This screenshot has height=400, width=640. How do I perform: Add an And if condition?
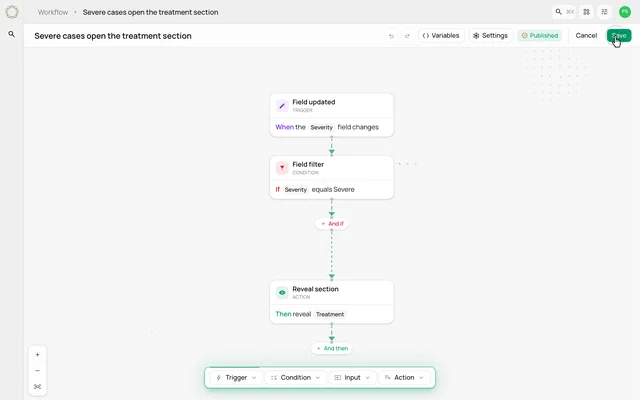coord(332,224)
